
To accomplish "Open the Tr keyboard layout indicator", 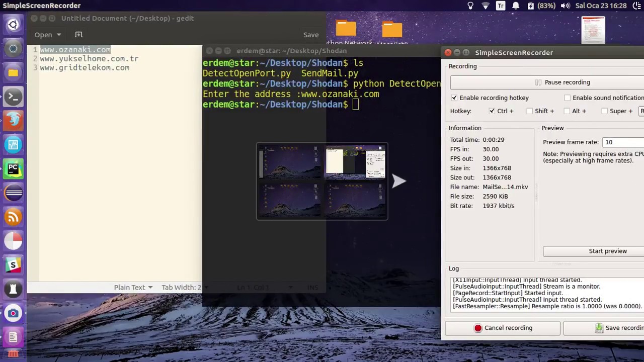I will (501, 6).
